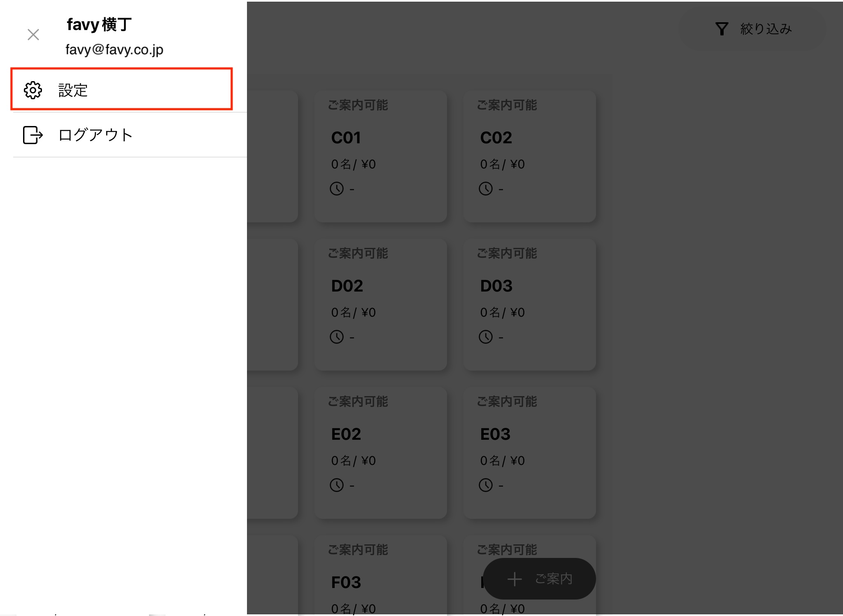Tap the ご案内 floating button

pyautogui.click(x=539, y=579)
